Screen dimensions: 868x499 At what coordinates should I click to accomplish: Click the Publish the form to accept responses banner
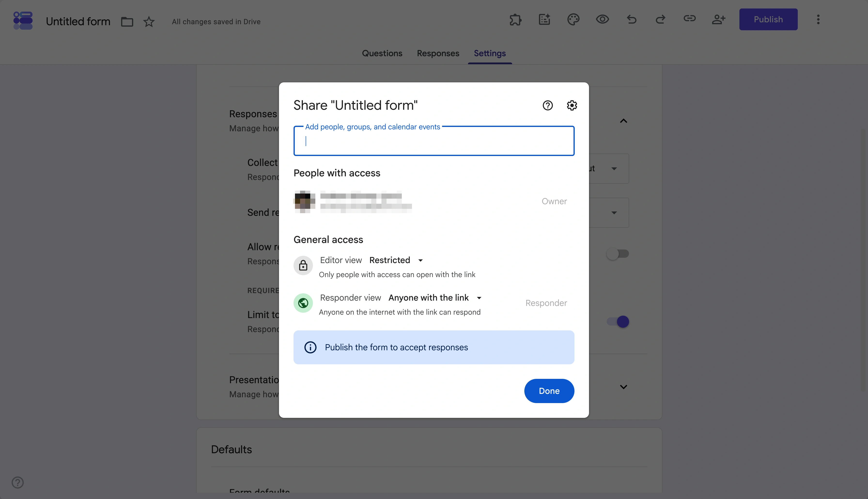click(434, 347)
